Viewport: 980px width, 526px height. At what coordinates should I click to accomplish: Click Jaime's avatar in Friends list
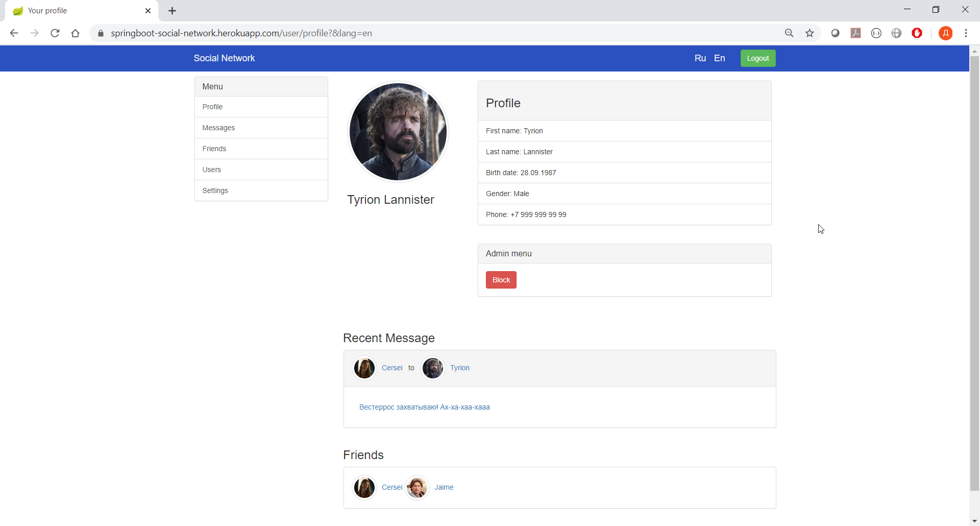[417, 488]
